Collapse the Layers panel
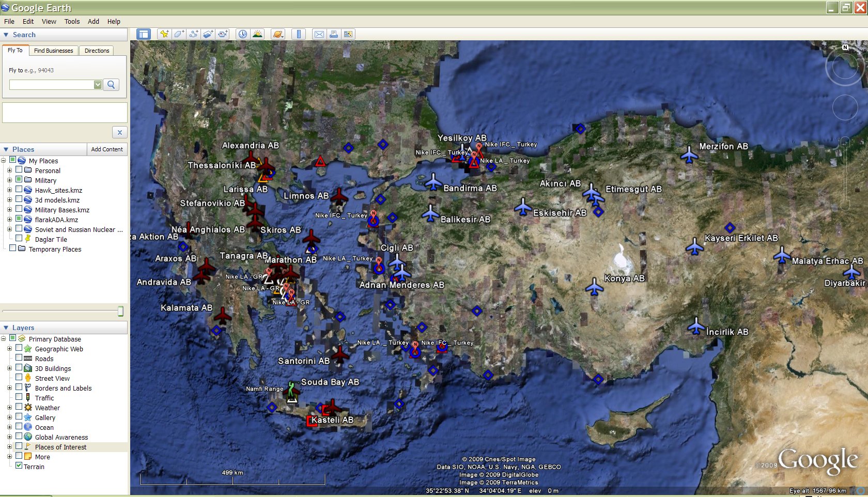 click(6, 328)
